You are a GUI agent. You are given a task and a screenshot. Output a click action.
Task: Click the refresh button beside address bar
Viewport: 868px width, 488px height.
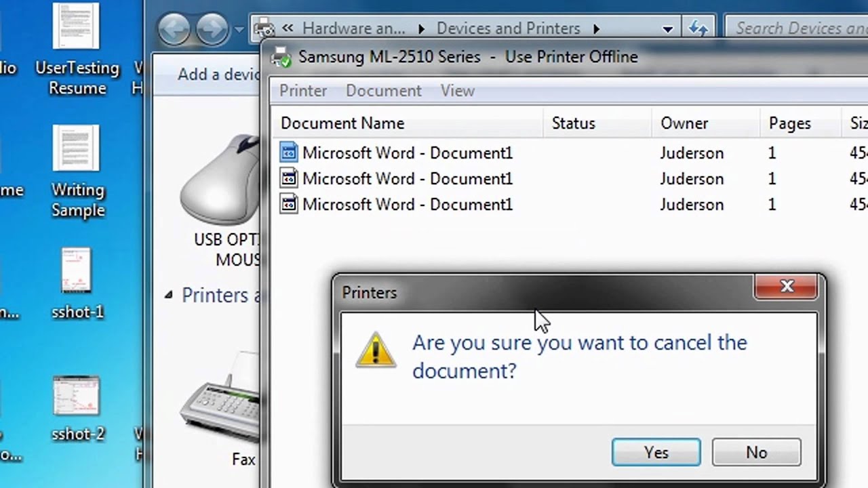[698, 28]
